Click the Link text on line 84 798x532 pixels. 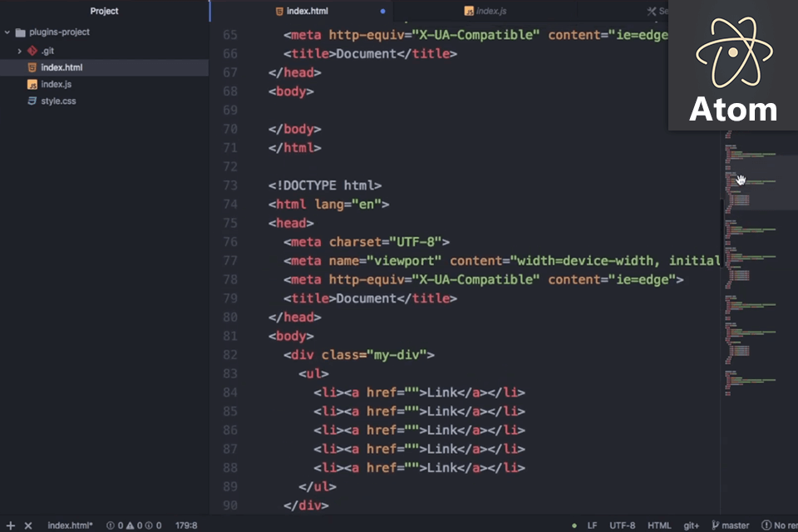click(x=441, y=392)
